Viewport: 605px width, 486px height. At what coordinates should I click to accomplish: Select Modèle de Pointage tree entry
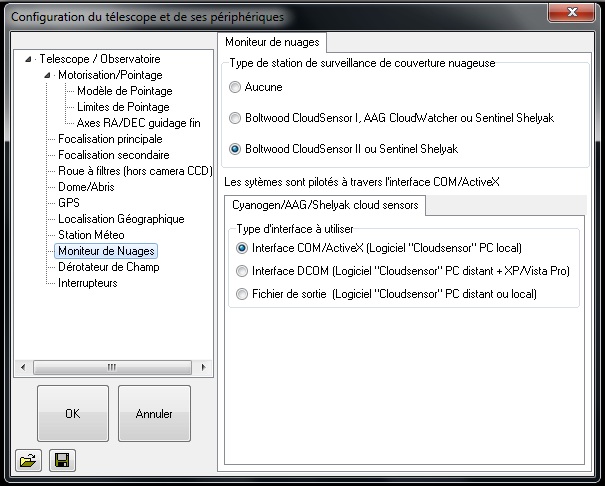coord(124,91)
